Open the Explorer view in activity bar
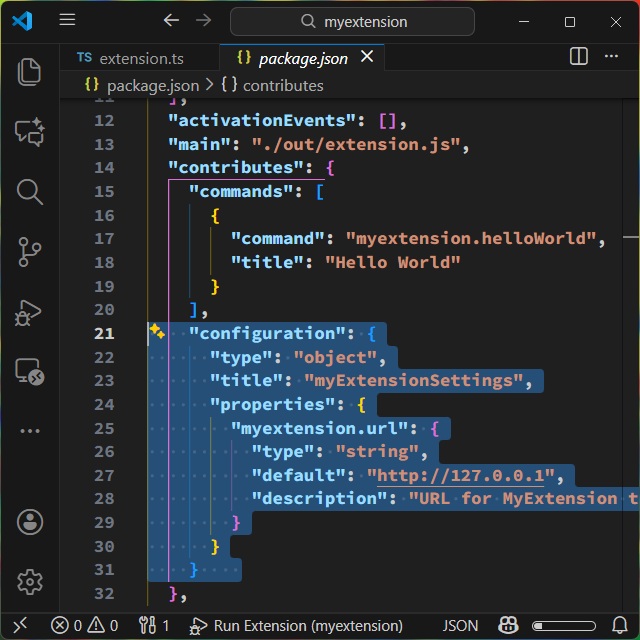Image resolution: width=640 pixels, height=640 pixels. coord(29,71)
